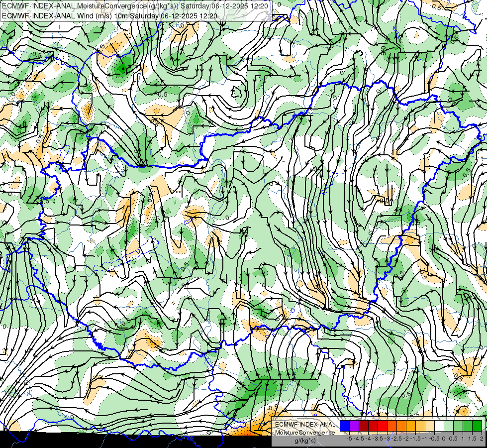Image resolution: width=487 pixels, height=448 pixels.
Task: Click the white swatch in the color scale
Action: pyautogui.click(x=439, y=426)
